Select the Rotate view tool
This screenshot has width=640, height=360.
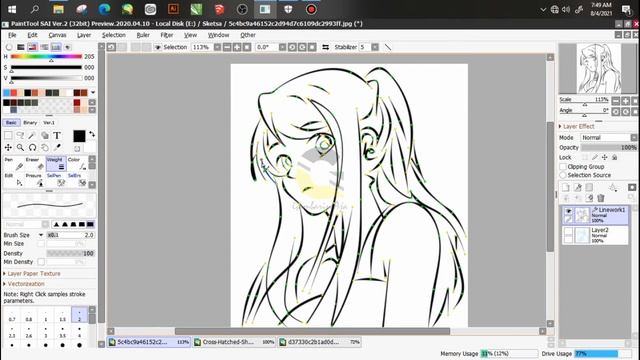[x=32, y=147]
